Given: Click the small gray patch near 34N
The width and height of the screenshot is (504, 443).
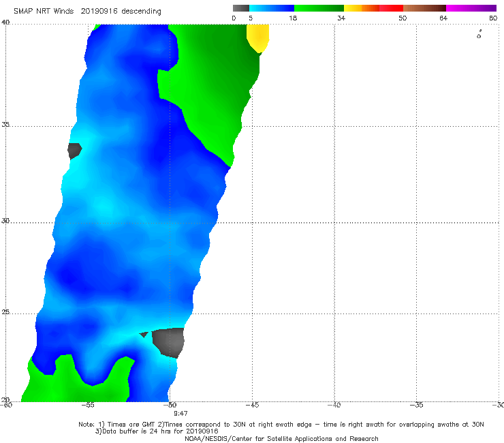Looking at the screenshot, I should click(x=74, y=151).
